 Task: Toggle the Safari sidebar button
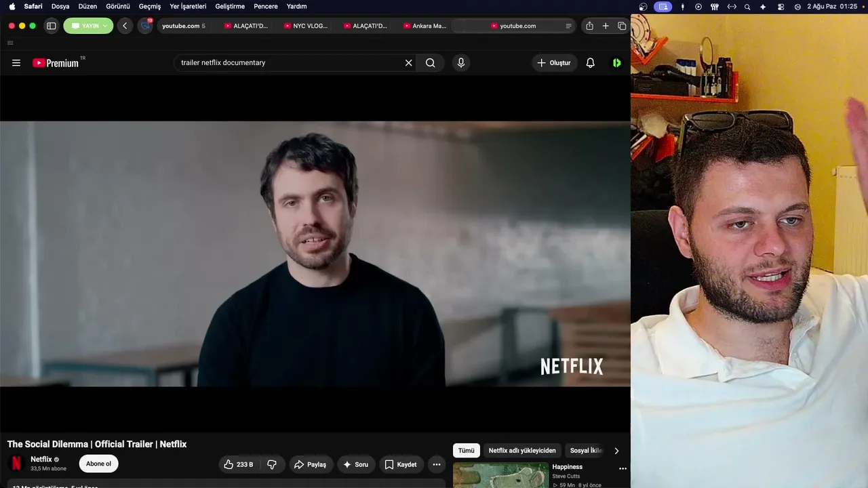pyautogui.click(x=51, y=26)
